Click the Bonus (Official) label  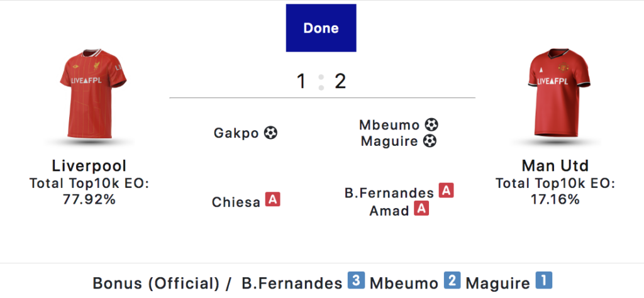pyautogui.click(x=156, y=282)
